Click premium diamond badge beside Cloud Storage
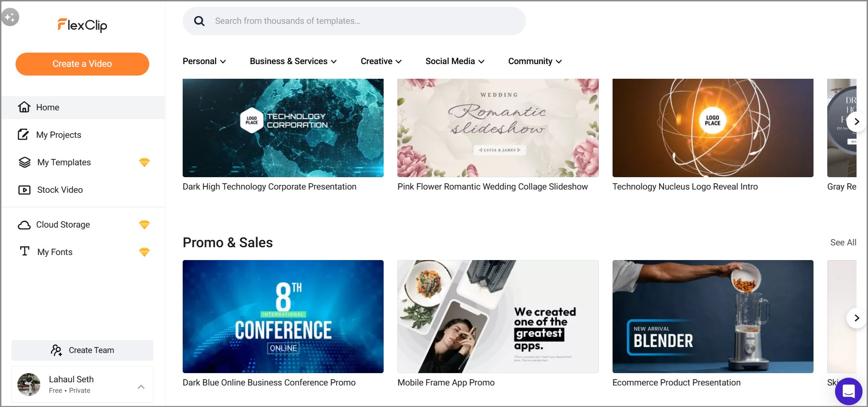 pos(144,224)
